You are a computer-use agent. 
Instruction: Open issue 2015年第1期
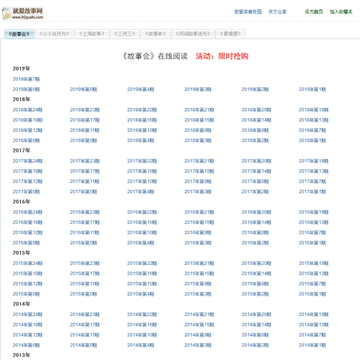[312, 294]
